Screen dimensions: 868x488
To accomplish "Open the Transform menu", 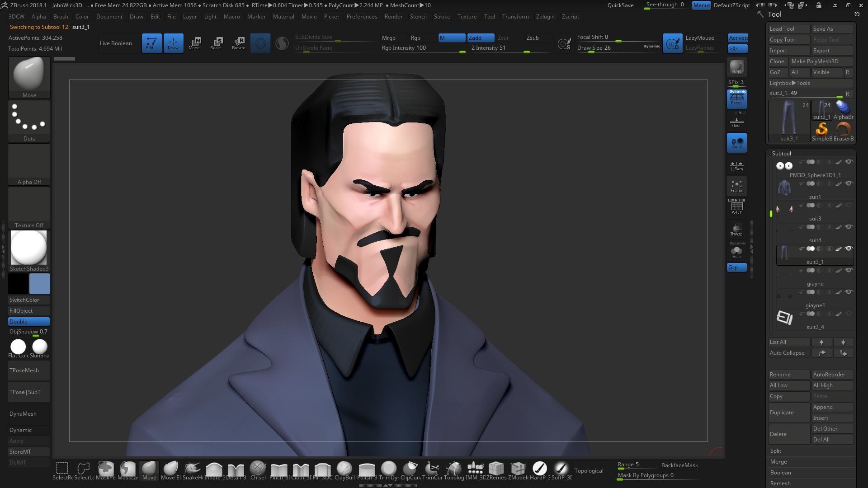I will coord(515,17).
